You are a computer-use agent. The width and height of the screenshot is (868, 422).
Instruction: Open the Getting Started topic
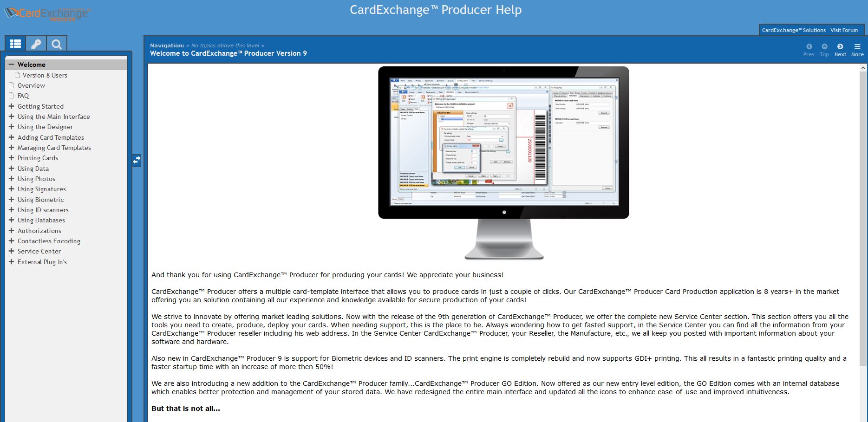(x=40, y=106)
